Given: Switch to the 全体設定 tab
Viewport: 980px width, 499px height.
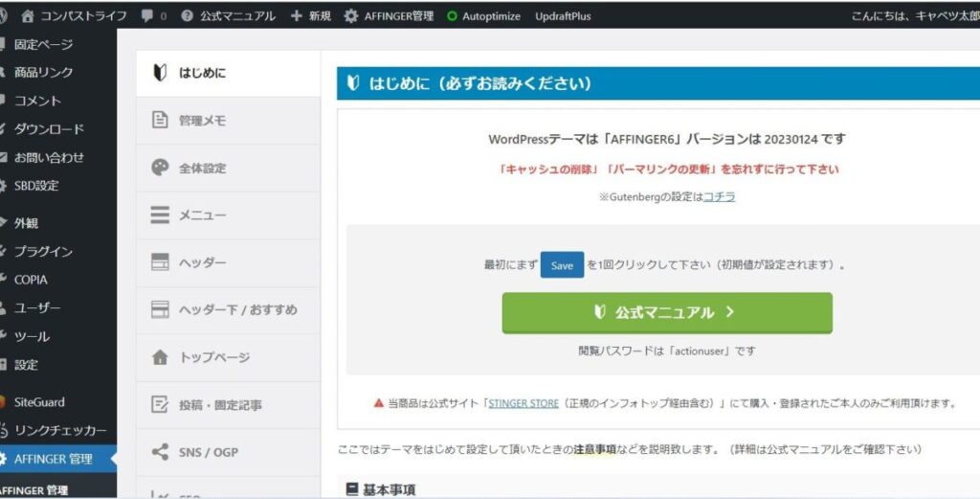Looking at the screenshot, I should (x=228, y=168).
